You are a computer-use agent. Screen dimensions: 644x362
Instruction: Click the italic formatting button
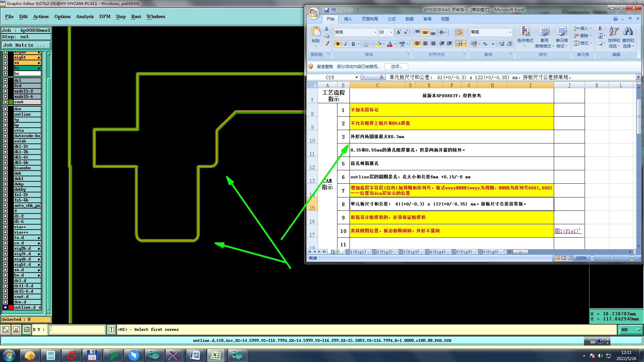click(x=345, y=44)
